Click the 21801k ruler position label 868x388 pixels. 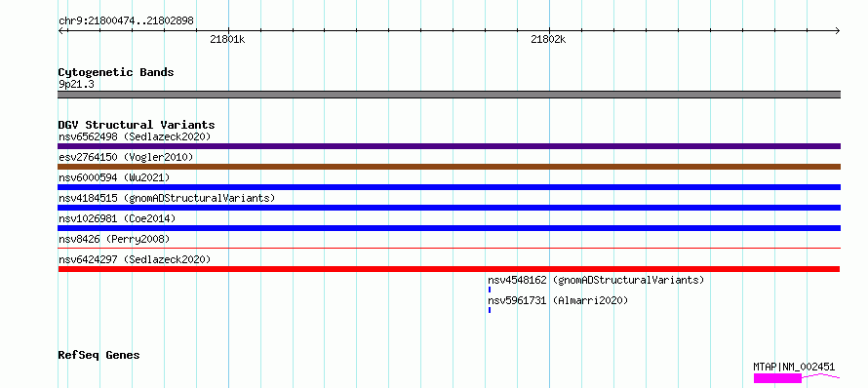[227, 39]
